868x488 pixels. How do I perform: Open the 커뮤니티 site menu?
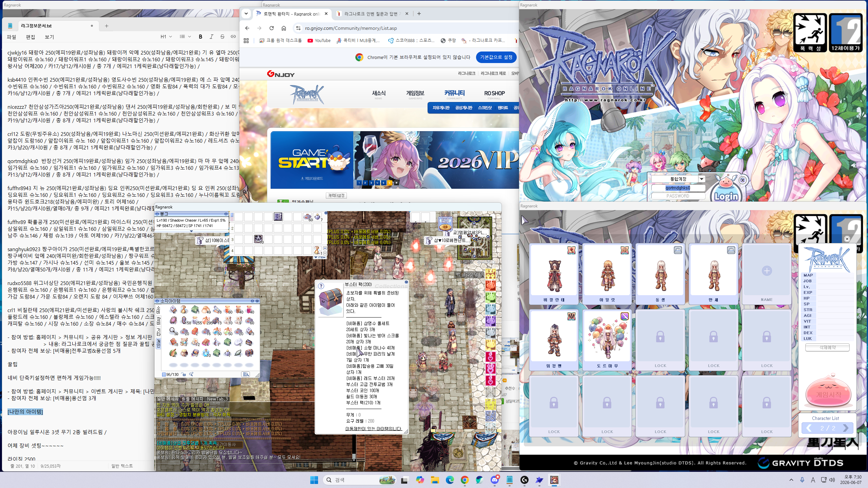point(454,93)
